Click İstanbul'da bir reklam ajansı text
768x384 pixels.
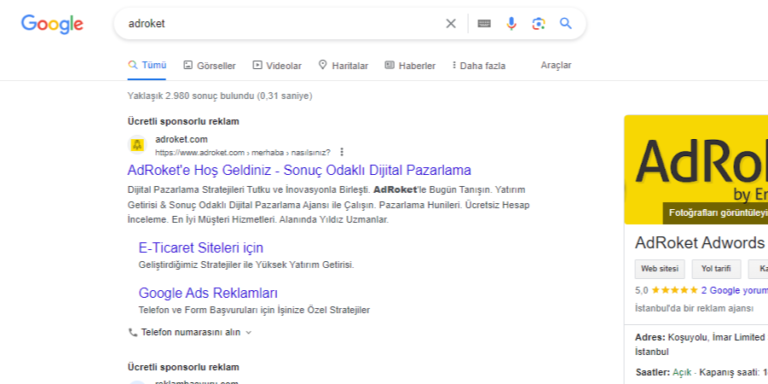[x=694, y=309]
